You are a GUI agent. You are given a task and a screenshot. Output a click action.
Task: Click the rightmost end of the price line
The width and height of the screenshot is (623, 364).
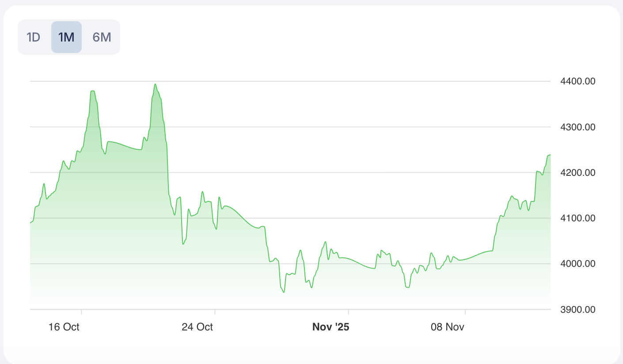550,155
